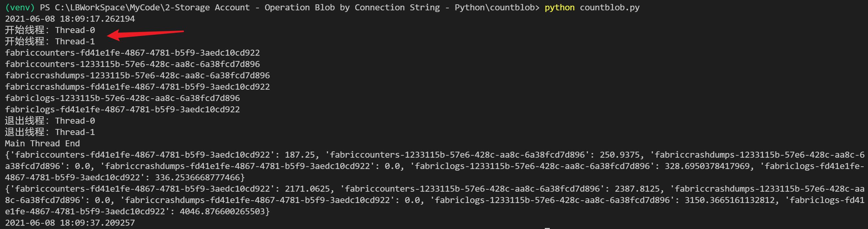Click the Main Thread End text

coord(42,144)
